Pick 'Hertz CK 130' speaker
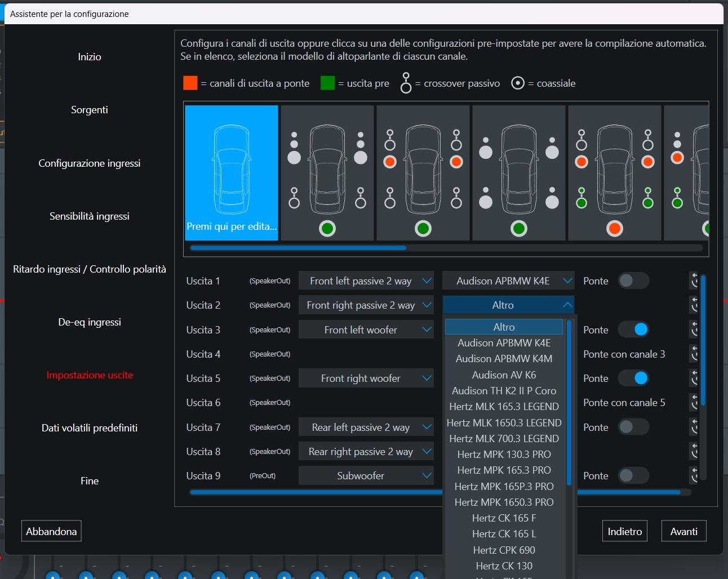The width and height of the screenshot is (728, 579). (x=504, y=565)
